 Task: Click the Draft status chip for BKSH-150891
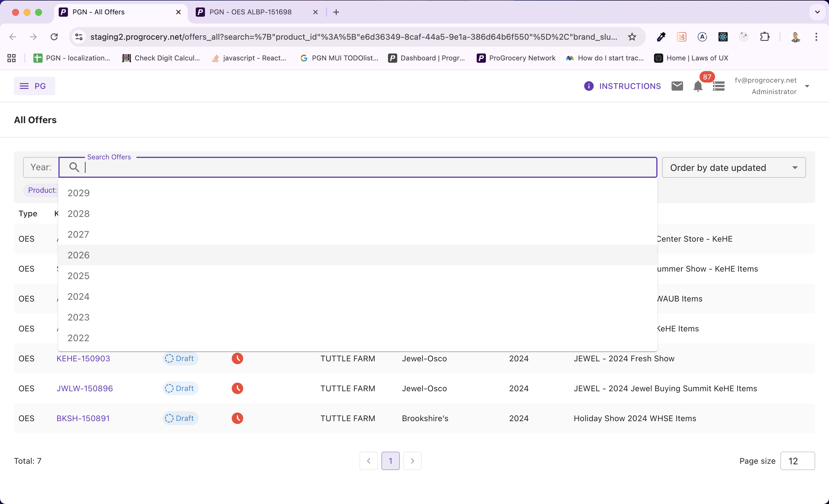[180, 418]
